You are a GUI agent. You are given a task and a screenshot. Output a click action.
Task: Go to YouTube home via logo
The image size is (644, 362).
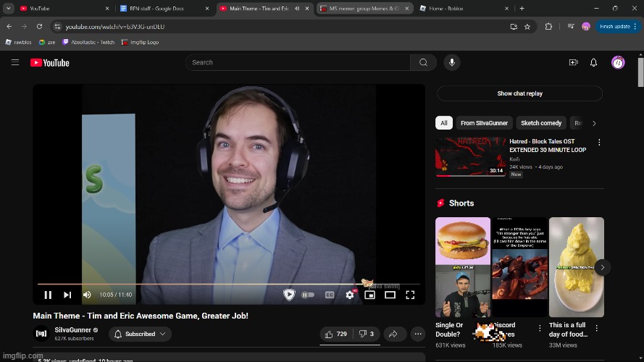[x=50, y=63]
